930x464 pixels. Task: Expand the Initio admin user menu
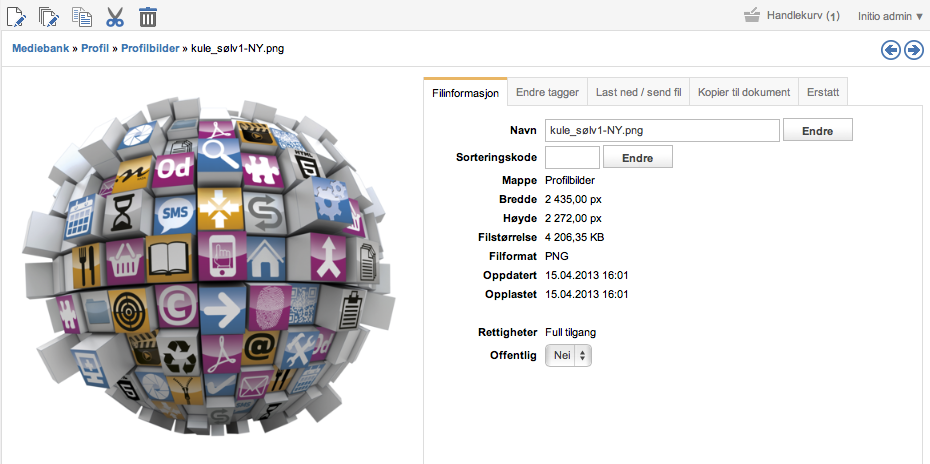(x=889, y=16)
